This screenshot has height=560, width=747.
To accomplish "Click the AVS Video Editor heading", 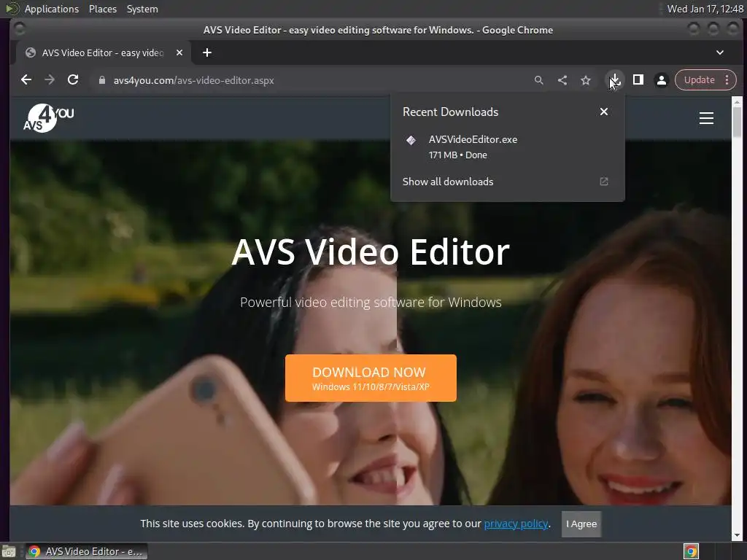I will pos(371,252).
